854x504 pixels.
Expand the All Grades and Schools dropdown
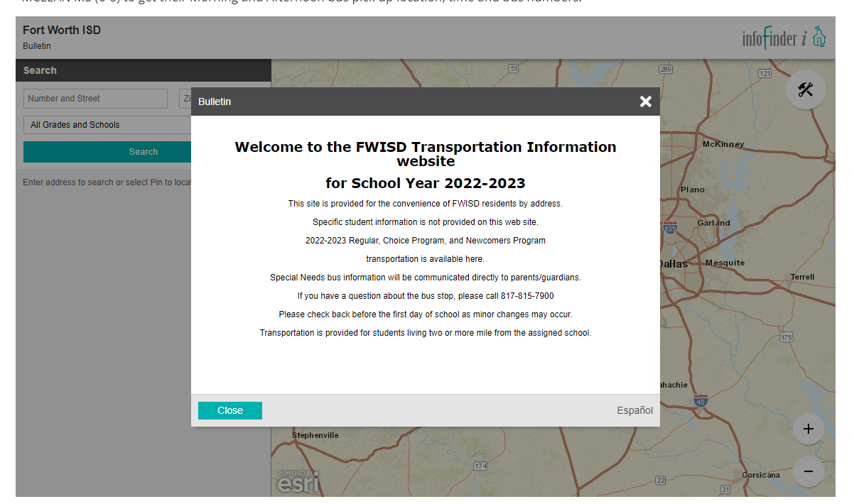click(108, 125)
